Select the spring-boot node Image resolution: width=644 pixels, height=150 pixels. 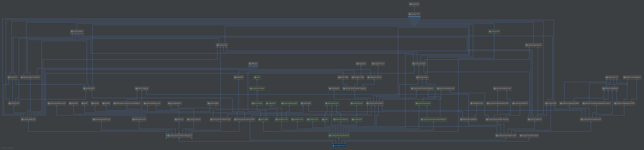[422, 77]
